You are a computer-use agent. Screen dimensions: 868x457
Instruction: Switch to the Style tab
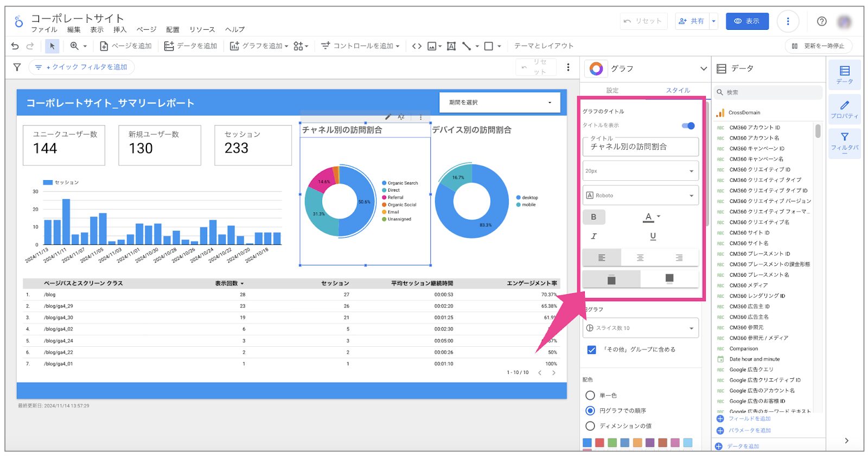pyautogui.click(x=678, y=91)
